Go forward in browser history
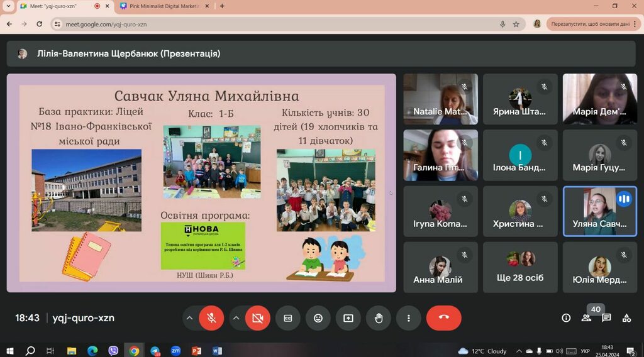 pyautogui.click(x=25, y=25)
